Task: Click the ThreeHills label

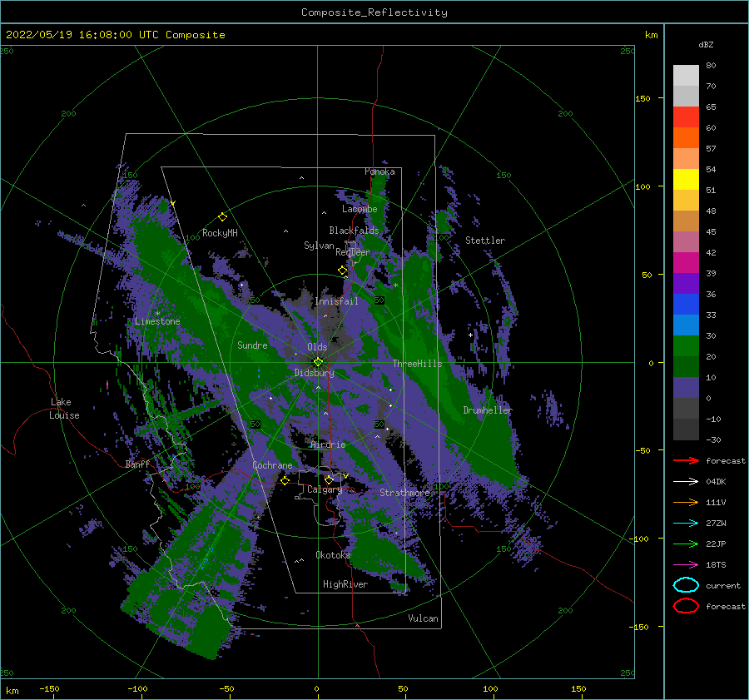Action: point(418,364)
